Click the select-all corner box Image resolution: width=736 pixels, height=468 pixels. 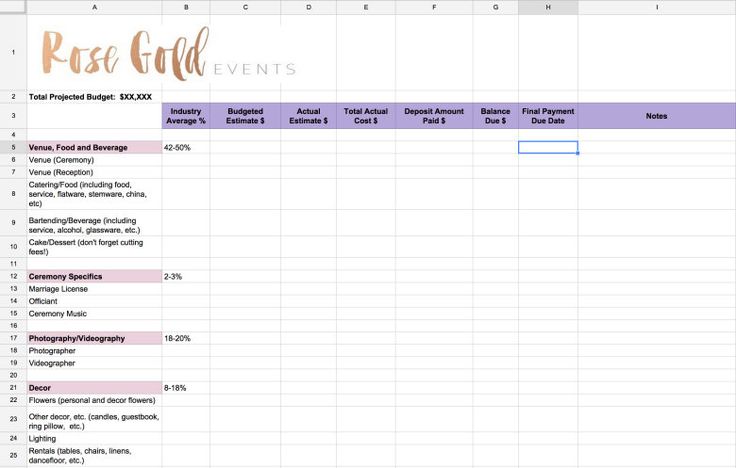pos(13,7)
